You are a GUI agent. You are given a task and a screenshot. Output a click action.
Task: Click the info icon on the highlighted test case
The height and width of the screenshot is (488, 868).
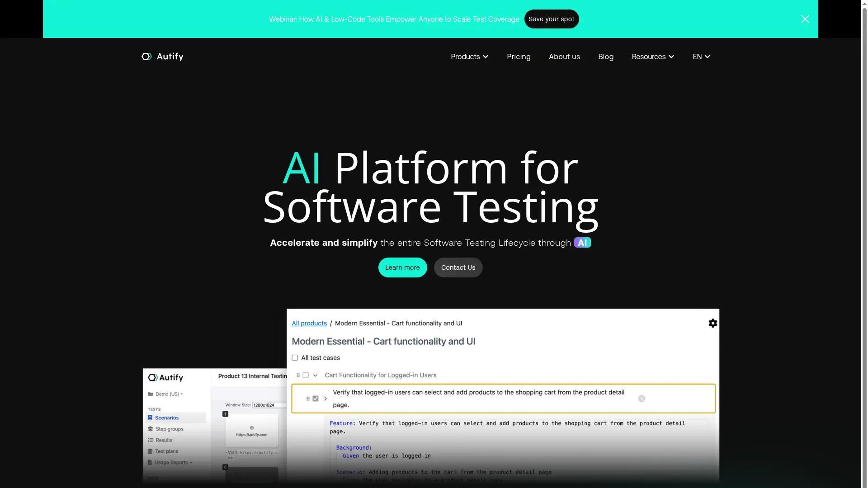642,399
